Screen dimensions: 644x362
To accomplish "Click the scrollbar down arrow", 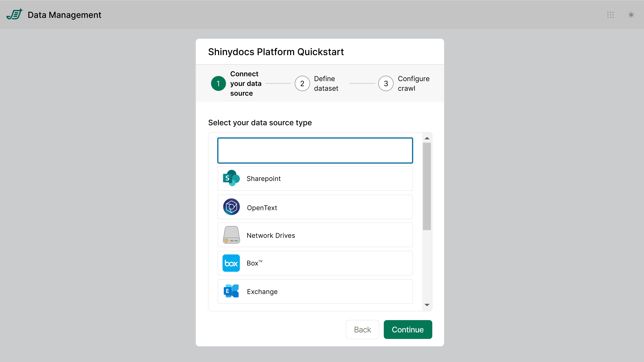I will tap(427, 305).
